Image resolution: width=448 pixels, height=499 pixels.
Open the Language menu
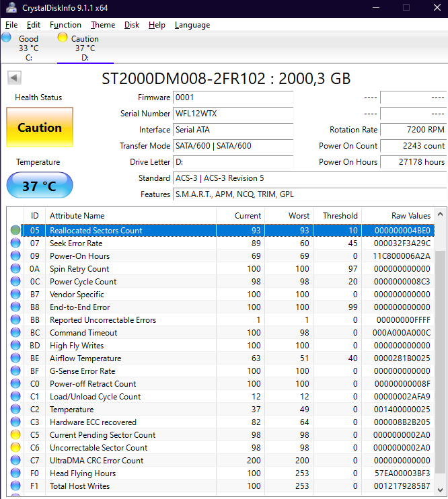coord(192,25)
